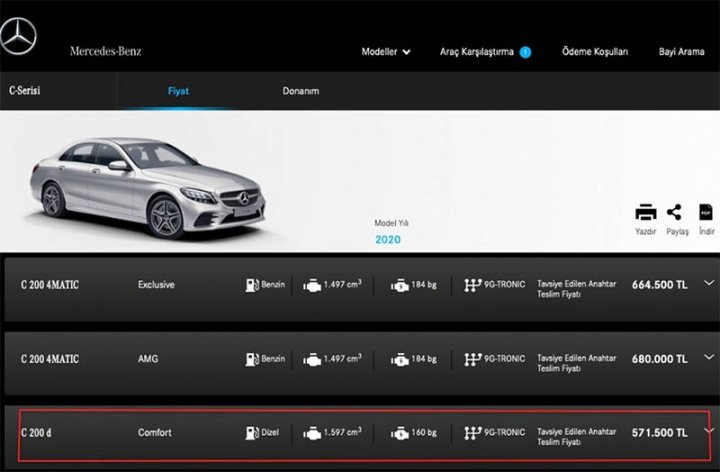Click the gearbox icon in AMG row
The width and height of the screenshot is (720, 472).
point(472,359)
